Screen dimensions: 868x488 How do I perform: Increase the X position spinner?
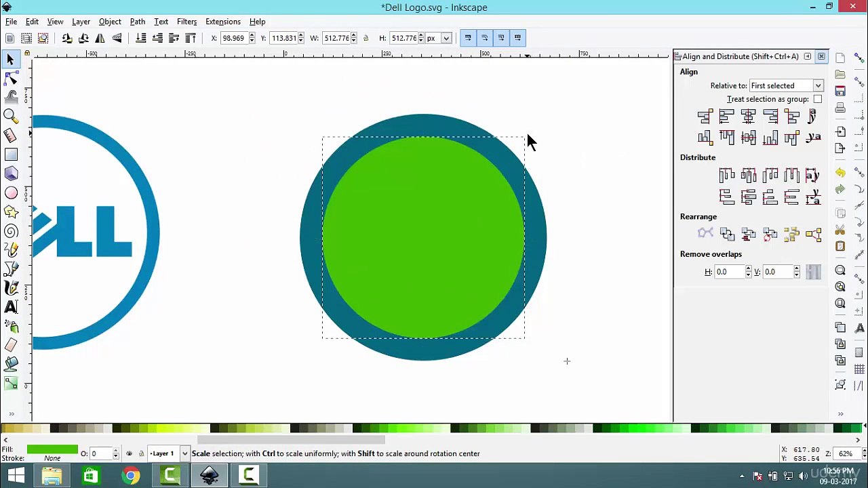coord(252,35)
